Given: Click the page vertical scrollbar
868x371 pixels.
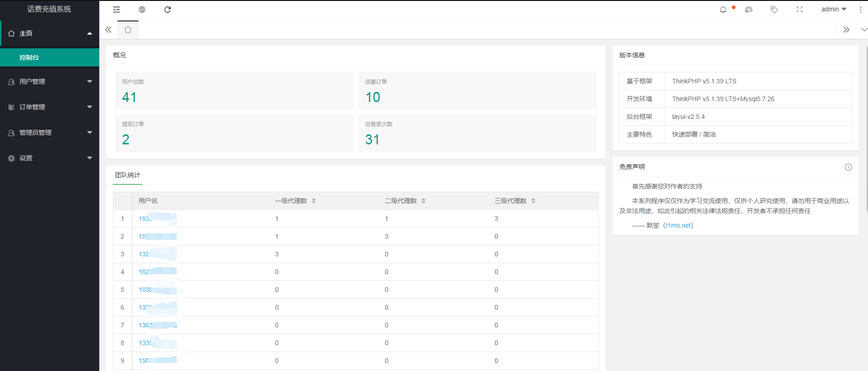Looking at the screenshot, I should (x=867, y=128).
